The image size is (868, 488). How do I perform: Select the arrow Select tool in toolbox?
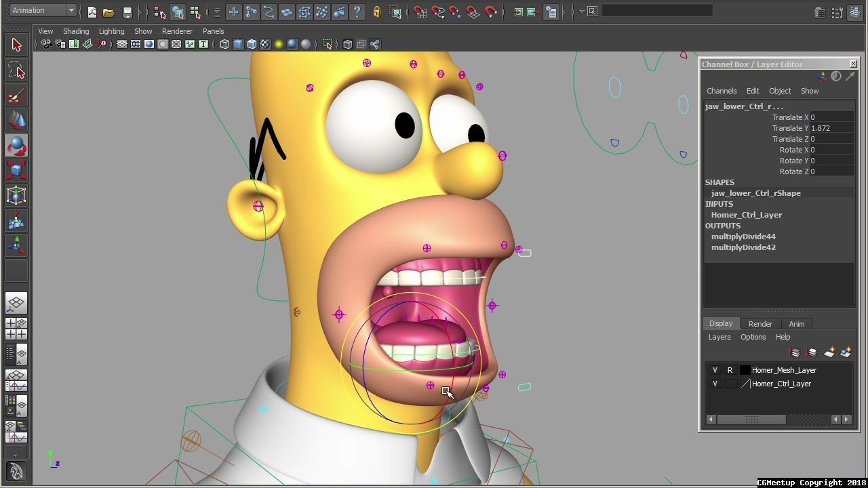(16, 45)
